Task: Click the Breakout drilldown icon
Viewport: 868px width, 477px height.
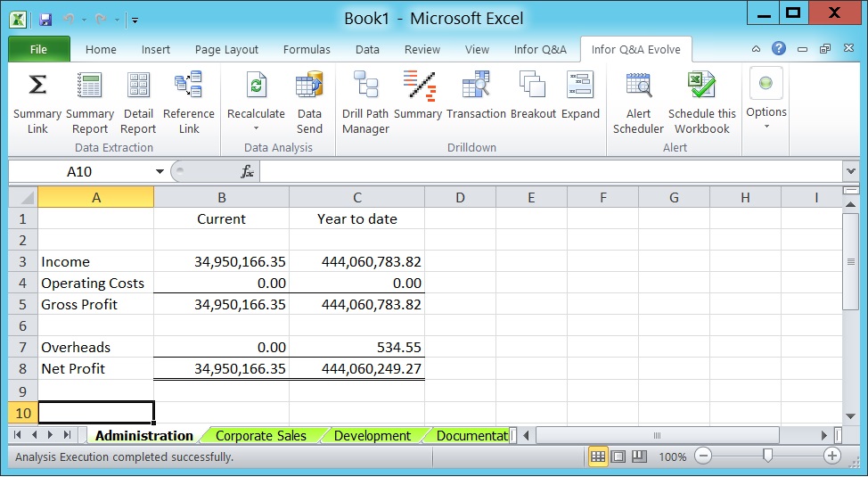Action: click(533, 86)
